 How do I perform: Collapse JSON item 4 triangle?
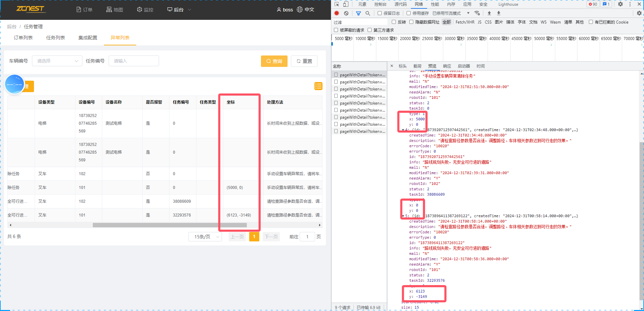point(403,130)
